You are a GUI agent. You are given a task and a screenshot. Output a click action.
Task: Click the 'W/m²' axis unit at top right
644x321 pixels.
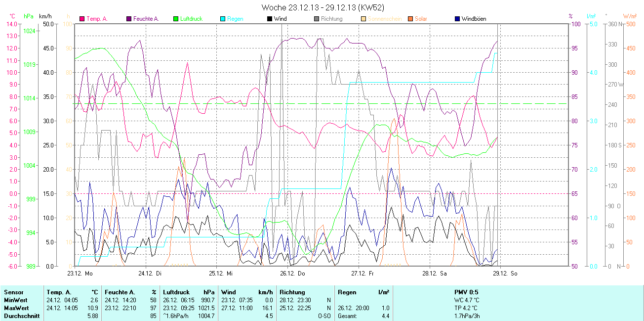click(x=631, y=16)
